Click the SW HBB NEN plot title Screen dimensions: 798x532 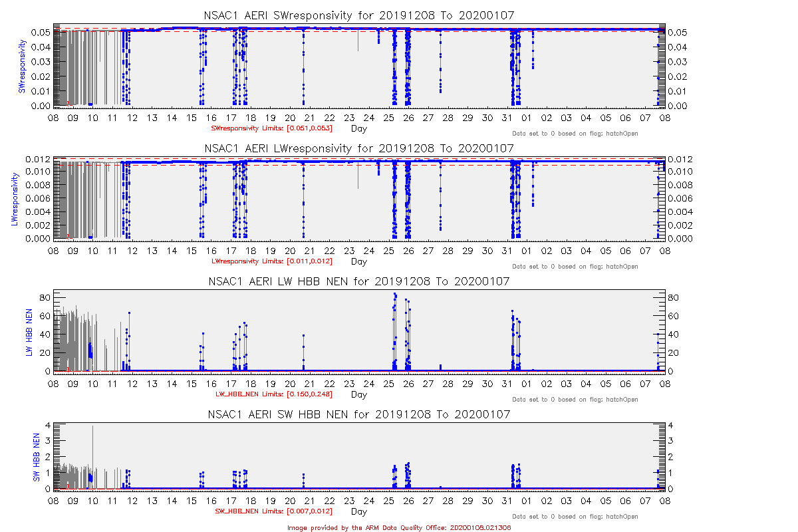(x=358, y=414)
